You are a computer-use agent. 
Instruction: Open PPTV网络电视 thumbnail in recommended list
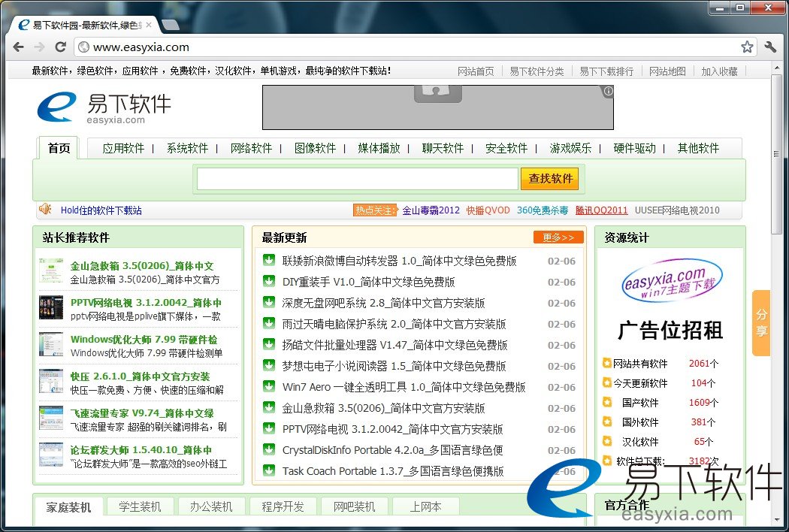(x=51, y=308)
